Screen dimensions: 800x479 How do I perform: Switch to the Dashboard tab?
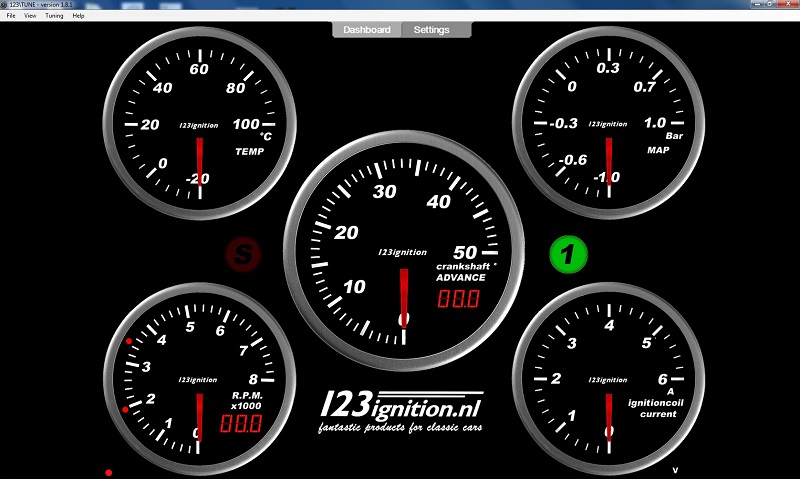(366, 30)
